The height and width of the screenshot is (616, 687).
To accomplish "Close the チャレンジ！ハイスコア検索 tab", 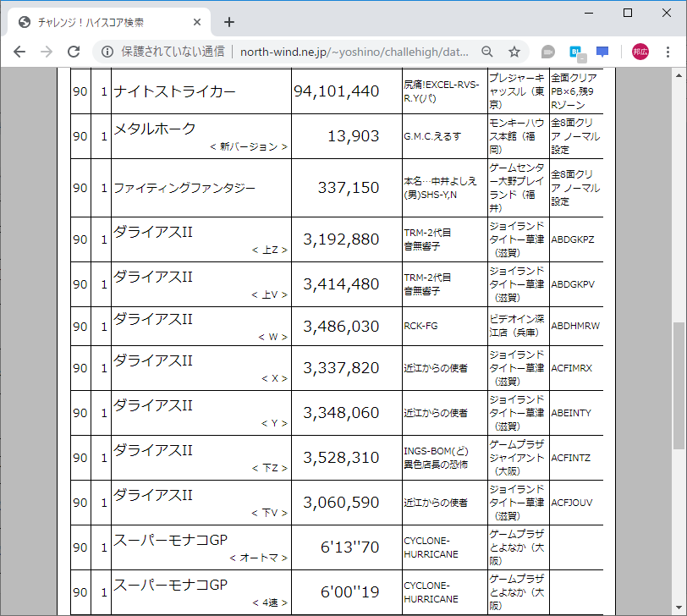I will (x=197, y=22).
